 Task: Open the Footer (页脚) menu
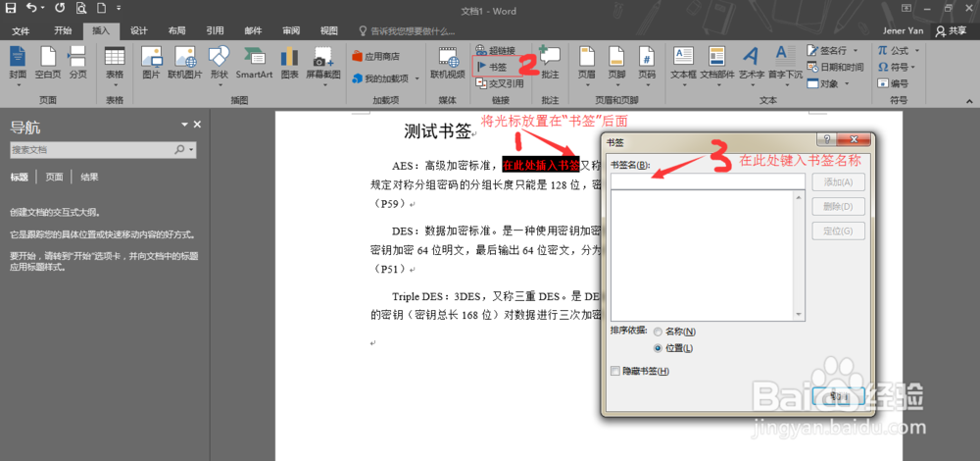point(616,65)
